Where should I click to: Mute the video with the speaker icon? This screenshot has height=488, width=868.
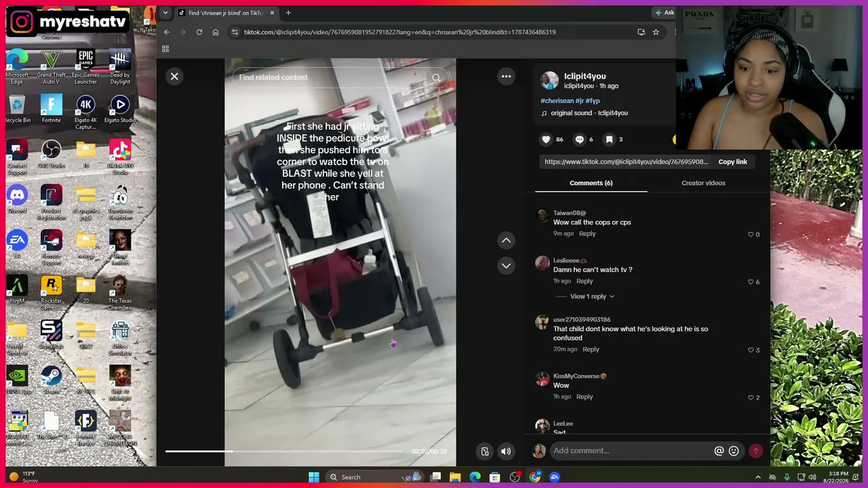[x=506, y=451]
